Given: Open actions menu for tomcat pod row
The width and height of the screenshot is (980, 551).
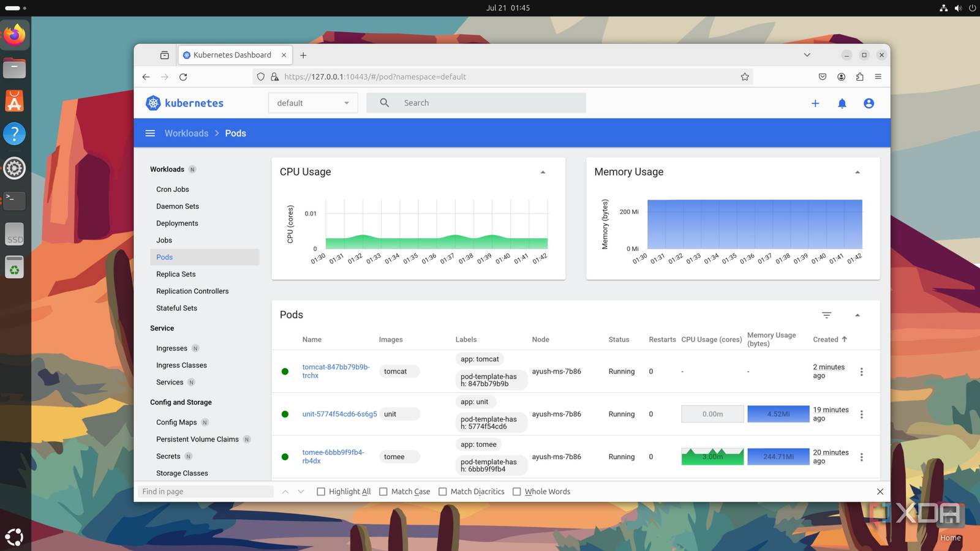Looking at the screenshot, I should pyautogui.click(x=861, y=372).
